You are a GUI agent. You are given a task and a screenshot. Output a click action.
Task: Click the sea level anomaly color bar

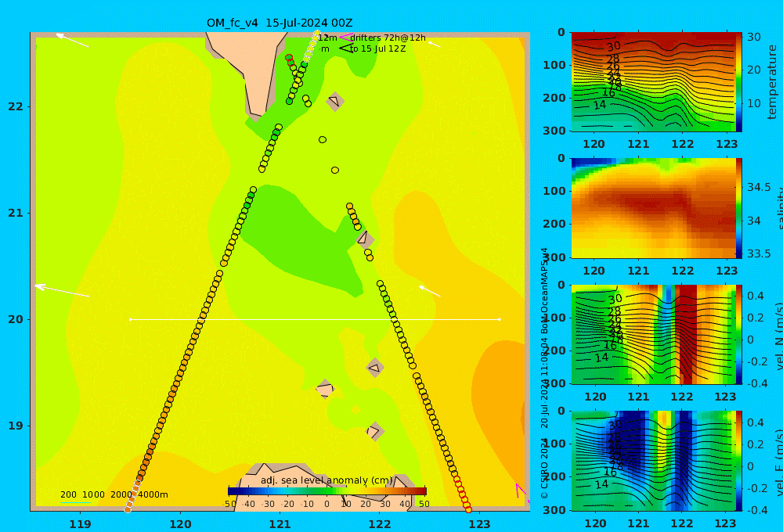[x=327, y=491]
